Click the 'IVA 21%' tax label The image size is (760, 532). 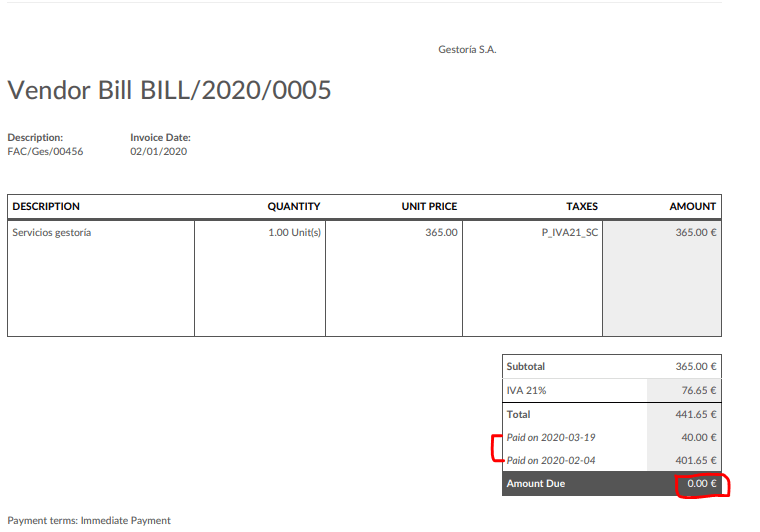pos(526,391)
